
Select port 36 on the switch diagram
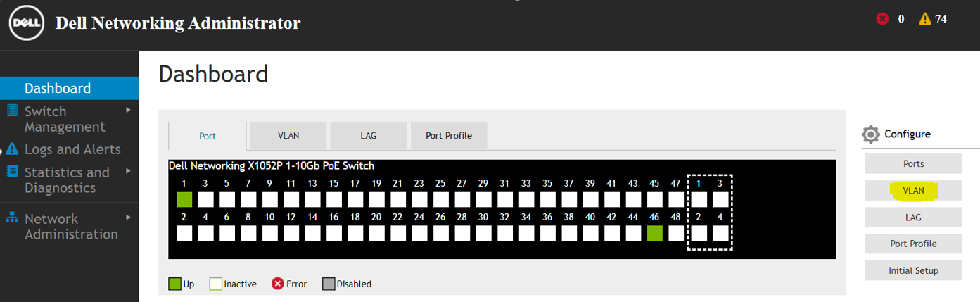tap(547, 233)
